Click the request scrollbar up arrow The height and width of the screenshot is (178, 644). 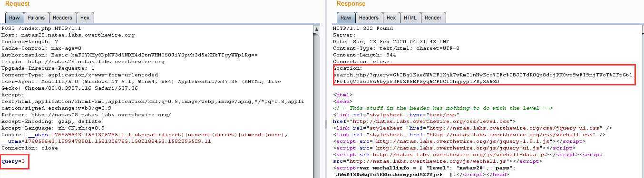(x=317, y=29)
